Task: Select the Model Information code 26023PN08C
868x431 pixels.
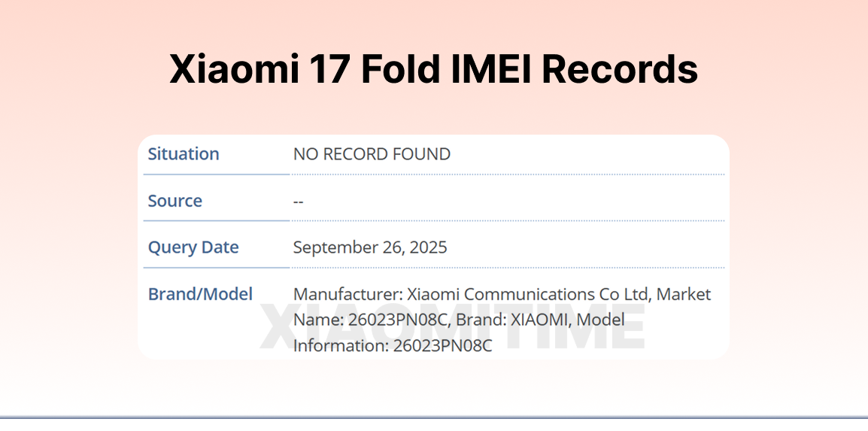Action: [442, 346]
